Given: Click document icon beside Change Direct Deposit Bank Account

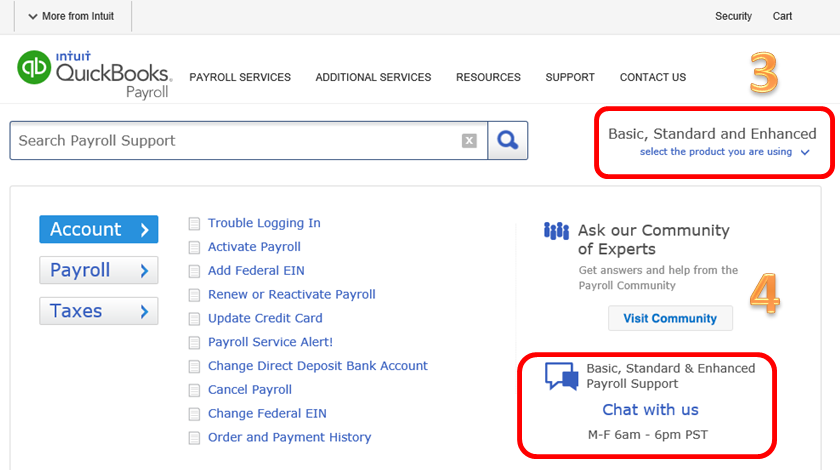Looking at the screenshot, I should click(x=194, y=367).
